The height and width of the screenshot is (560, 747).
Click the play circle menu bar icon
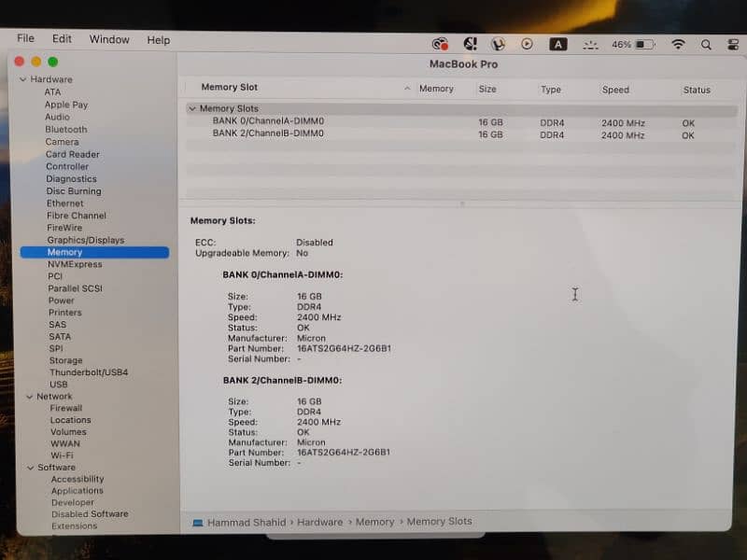528,44
